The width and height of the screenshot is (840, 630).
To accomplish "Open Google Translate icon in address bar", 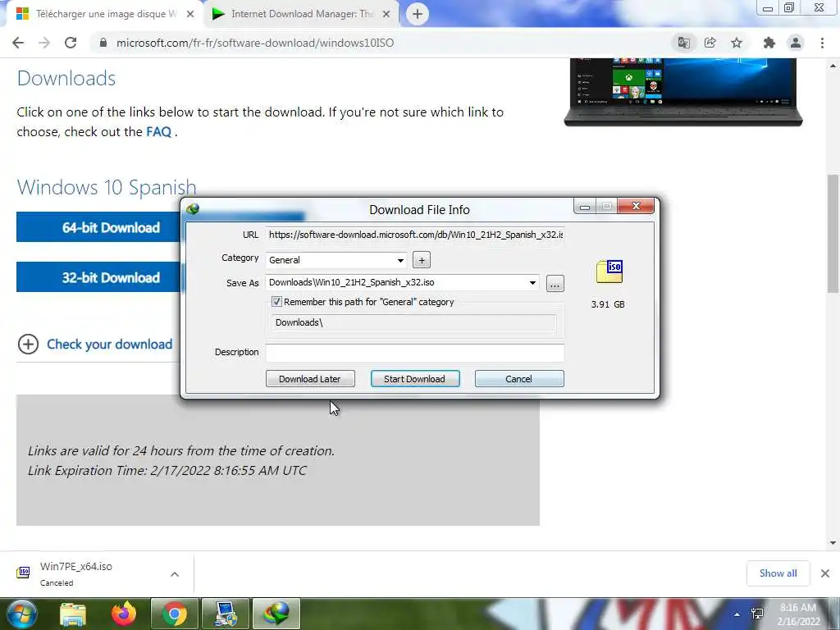I will click(x=683, y=43).
